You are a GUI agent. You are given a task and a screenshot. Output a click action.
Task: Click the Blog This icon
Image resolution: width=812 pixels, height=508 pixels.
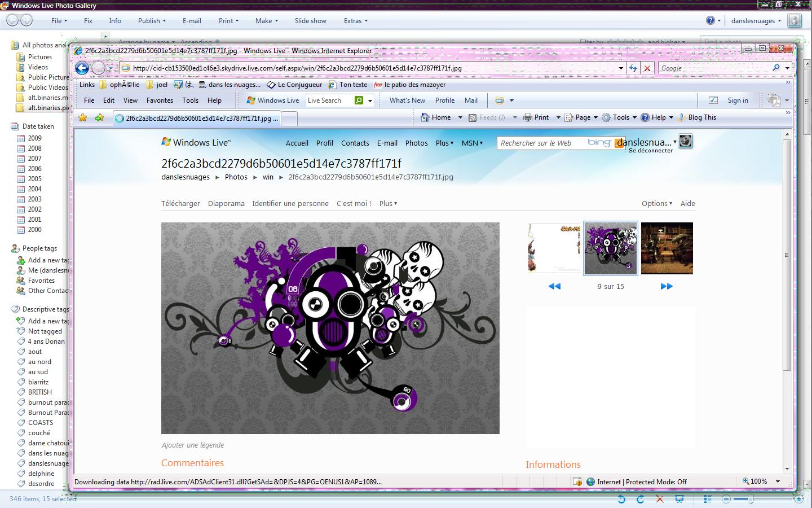pos(682,117)
